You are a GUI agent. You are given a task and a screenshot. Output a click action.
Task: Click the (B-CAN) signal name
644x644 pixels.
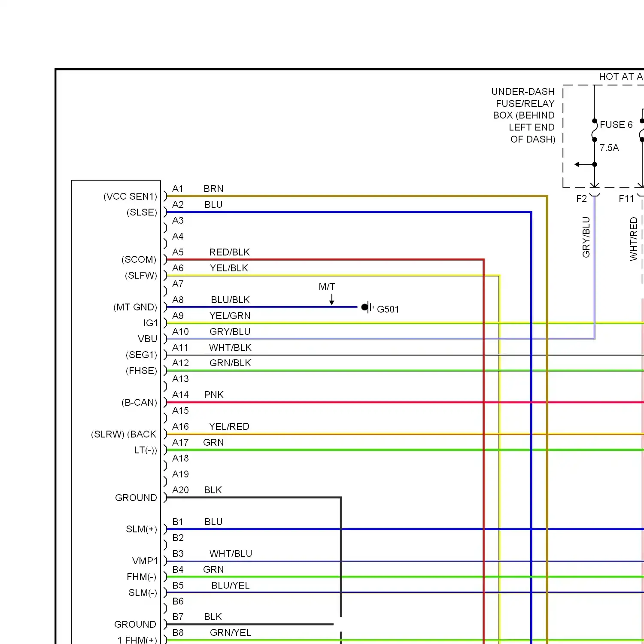click(139, 403)
